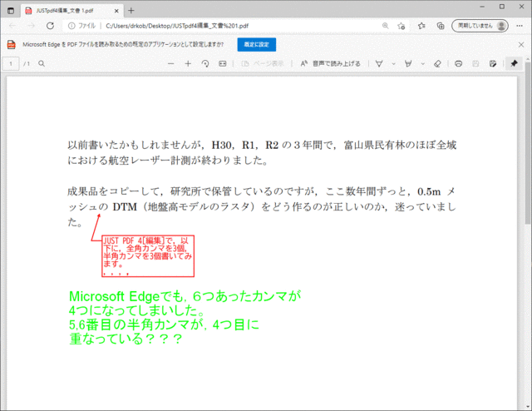Screen dimensions: 532x411
Task: Dismiss the default PDF app notification
Action: coord(521,44)
